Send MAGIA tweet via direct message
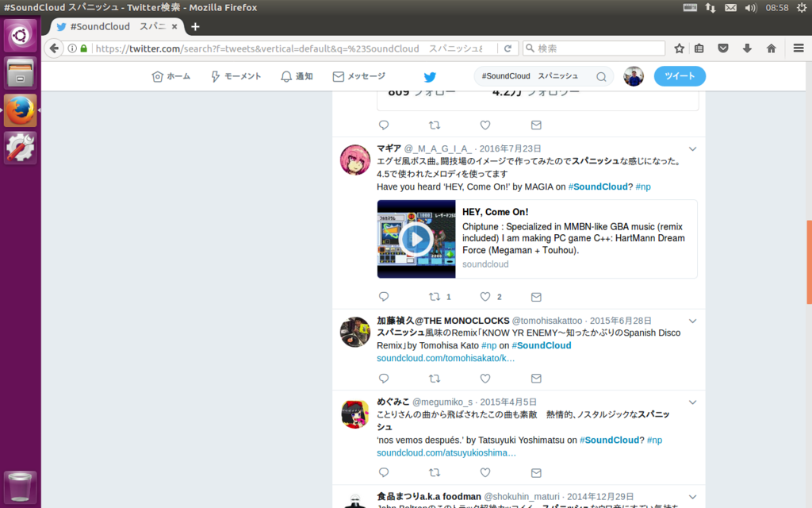The image size is (812, 508). [x=536, y=297]
